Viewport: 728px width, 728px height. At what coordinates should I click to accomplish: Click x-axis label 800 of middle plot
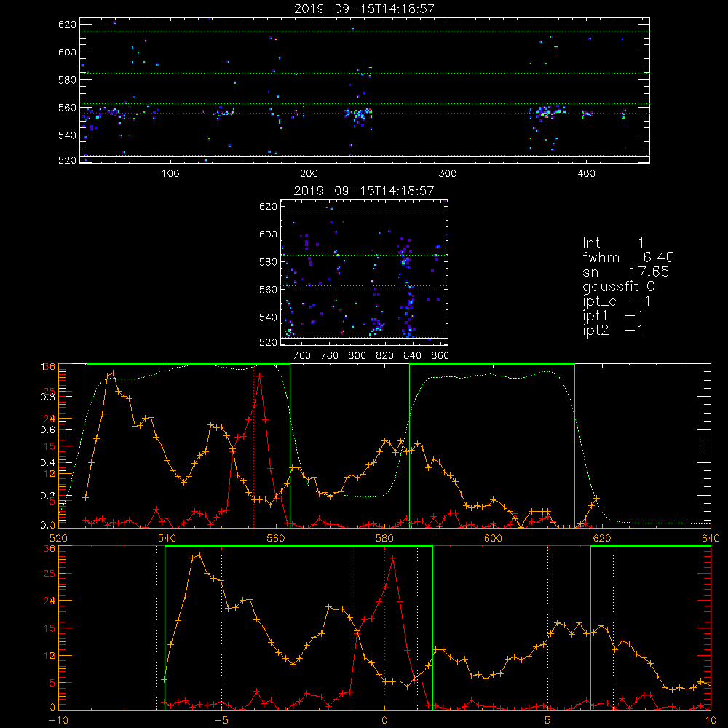click(x=357, y=356)
